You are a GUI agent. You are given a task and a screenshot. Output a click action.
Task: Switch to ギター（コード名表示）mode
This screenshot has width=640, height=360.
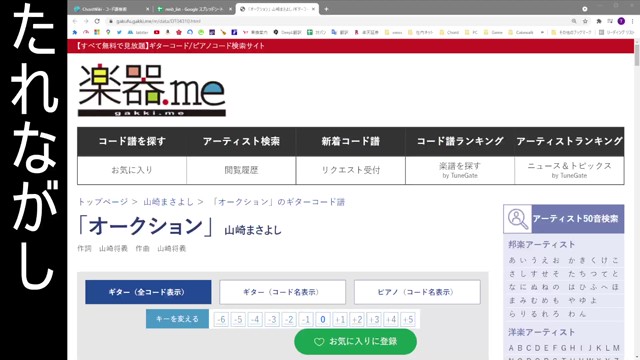coord(282,292)
